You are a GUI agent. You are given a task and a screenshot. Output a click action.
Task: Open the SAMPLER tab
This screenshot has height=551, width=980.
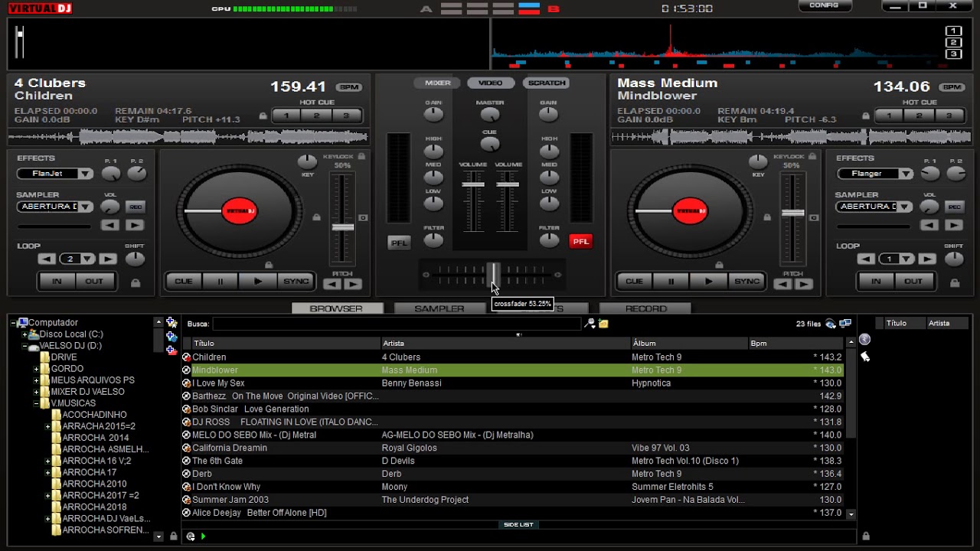tap(439, 308)
